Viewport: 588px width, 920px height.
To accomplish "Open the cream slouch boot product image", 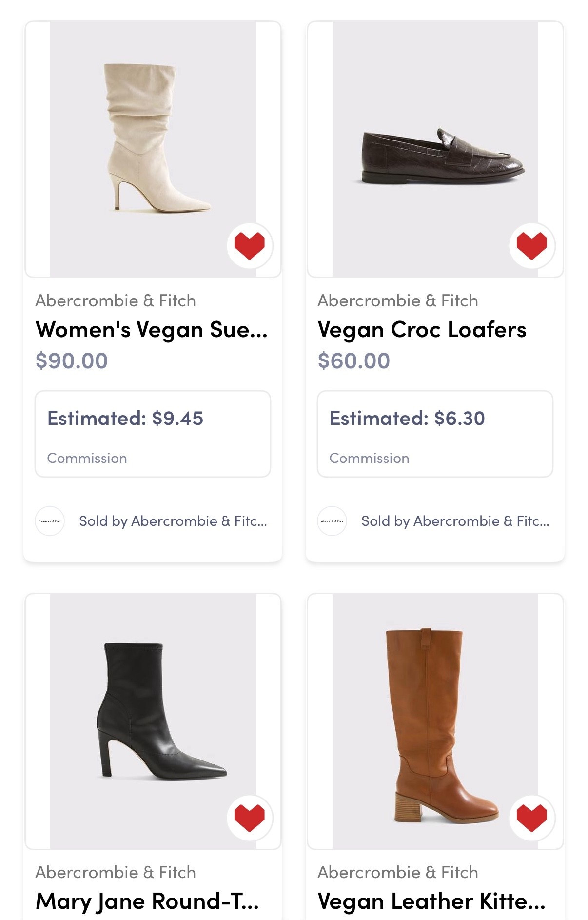I will [153, 141].
